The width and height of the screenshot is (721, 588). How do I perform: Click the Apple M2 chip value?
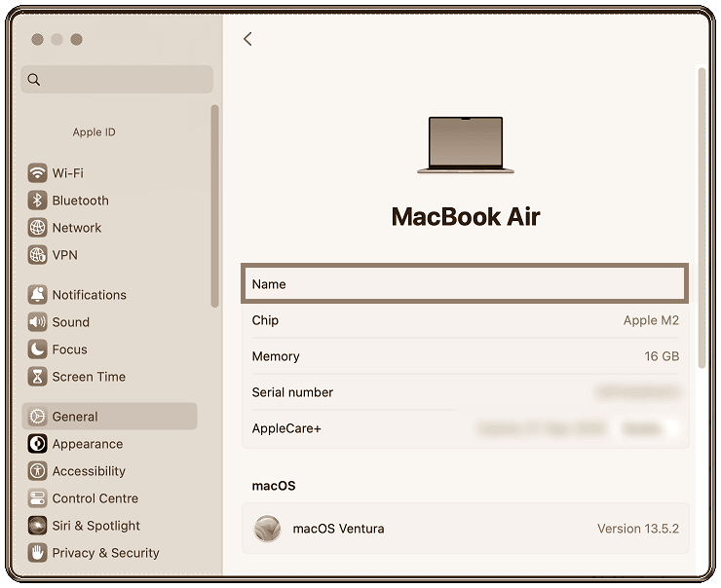[651, 320]
